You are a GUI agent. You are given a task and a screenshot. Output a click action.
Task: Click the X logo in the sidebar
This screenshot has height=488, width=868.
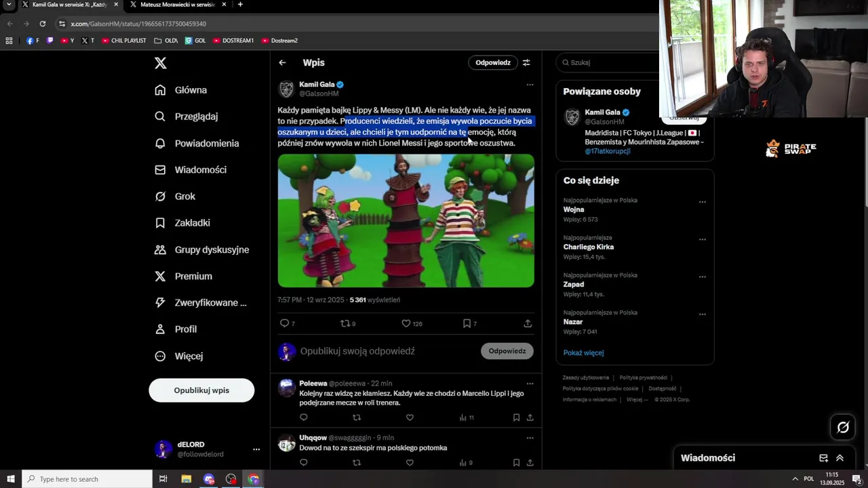click(x=160, y=63)
